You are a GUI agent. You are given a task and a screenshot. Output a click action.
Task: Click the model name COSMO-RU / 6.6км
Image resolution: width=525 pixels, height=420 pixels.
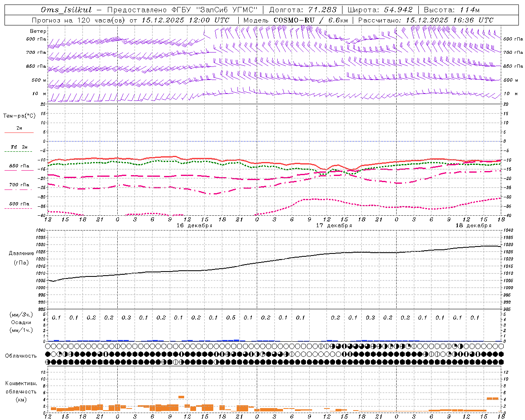310,20
